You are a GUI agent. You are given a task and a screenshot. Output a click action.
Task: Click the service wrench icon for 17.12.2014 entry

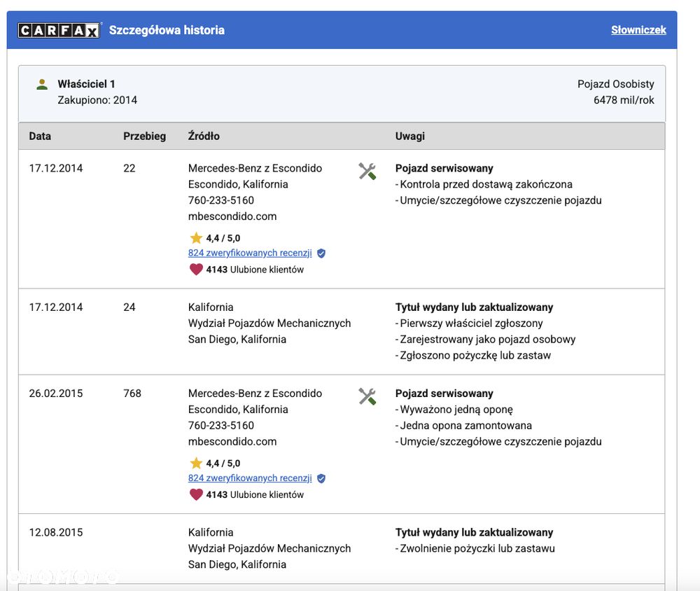(367, 171)
